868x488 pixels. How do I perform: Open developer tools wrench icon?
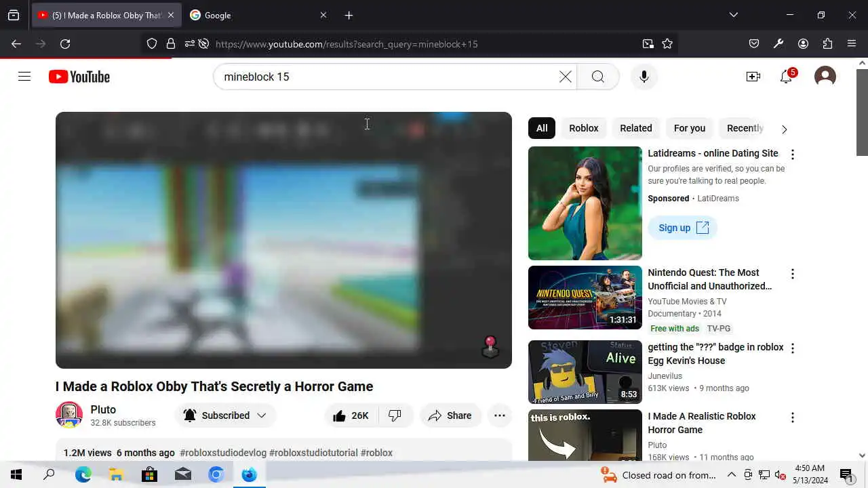(x=778, y=43)
